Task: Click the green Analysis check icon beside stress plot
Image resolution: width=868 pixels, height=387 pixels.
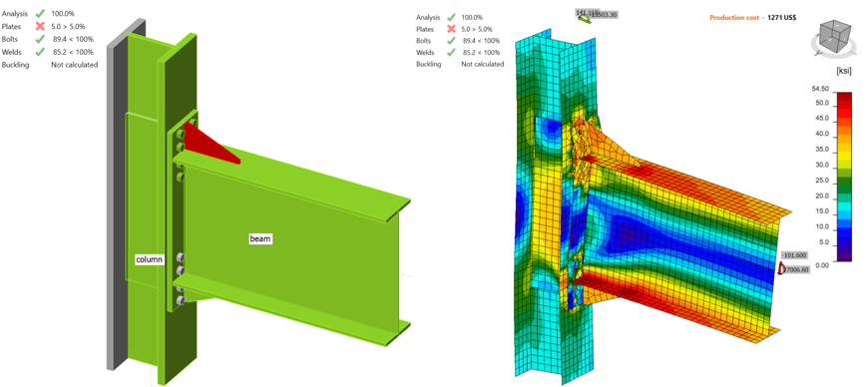Action: pyautogui.click(x=451, y=17)
